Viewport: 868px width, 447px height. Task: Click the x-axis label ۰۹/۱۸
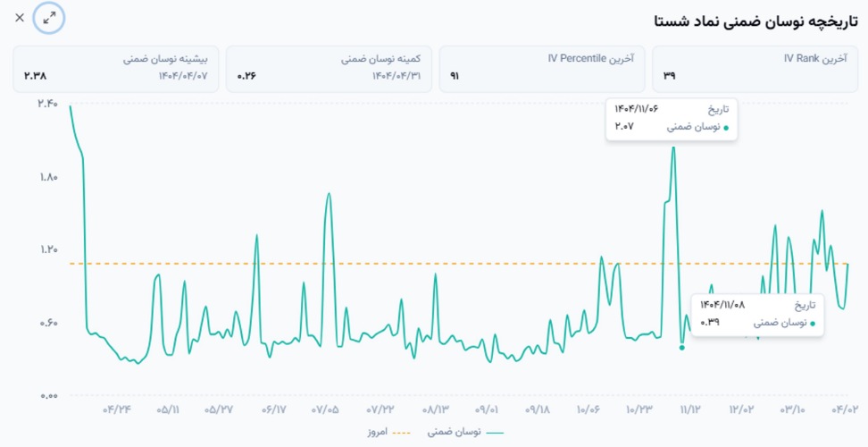pos(538,409)
